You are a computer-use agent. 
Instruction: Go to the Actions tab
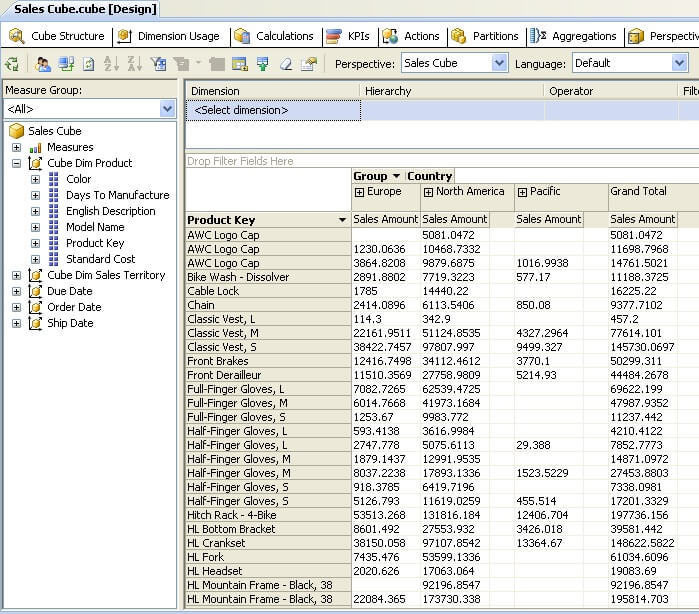[411, 36]
